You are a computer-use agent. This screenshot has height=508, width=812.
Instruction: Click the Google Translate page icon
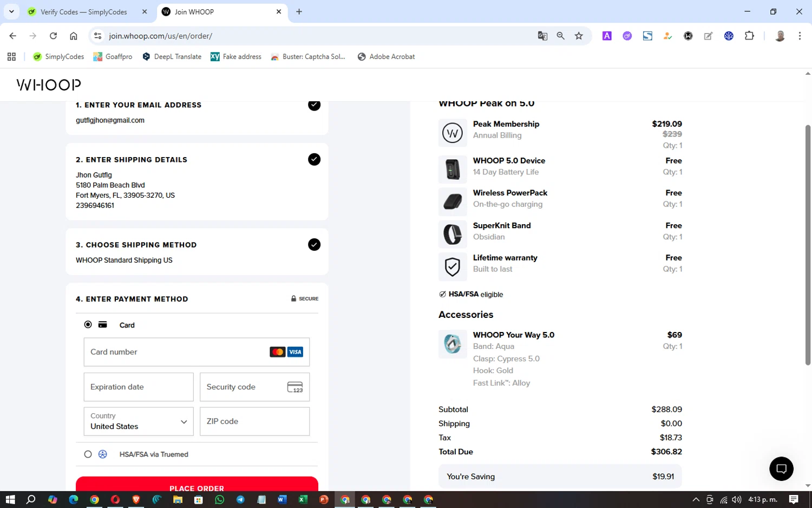542,36
